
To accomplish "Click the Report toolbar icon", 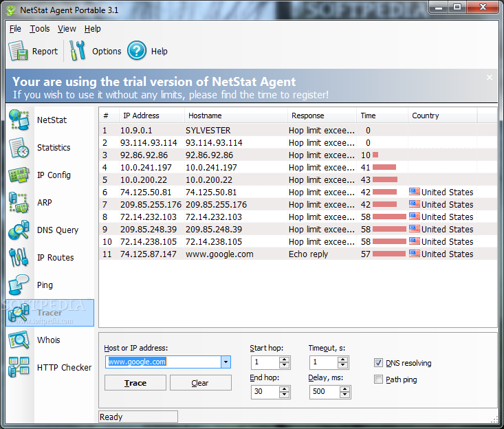I will [18, 51].
